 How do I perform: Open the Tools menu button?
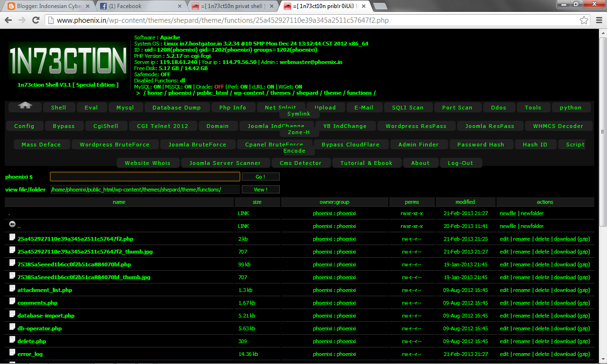click(533, 108)
